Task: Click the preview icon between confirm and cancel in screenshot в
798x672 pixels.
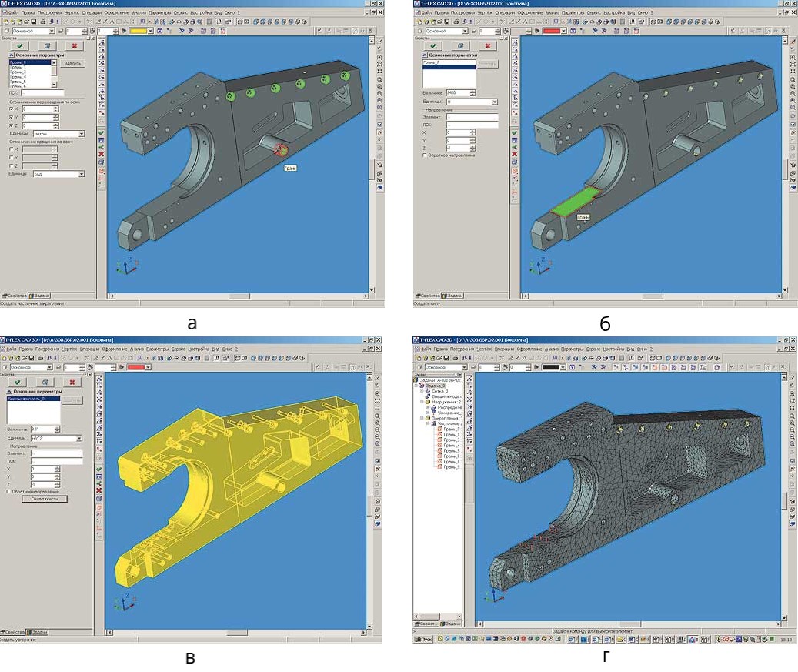Action: 45,382
